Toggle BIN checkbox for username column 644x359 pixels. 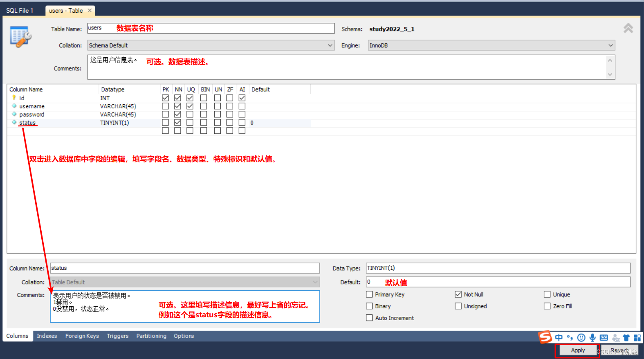(x=204, y=106)
